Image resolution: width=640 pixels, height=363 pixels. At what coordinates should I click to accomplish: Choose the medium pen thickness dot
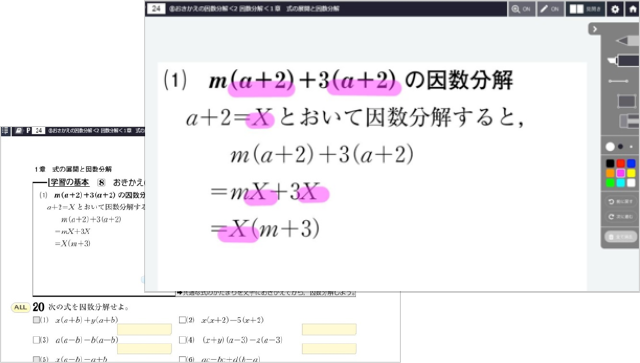tap(620, 147)
